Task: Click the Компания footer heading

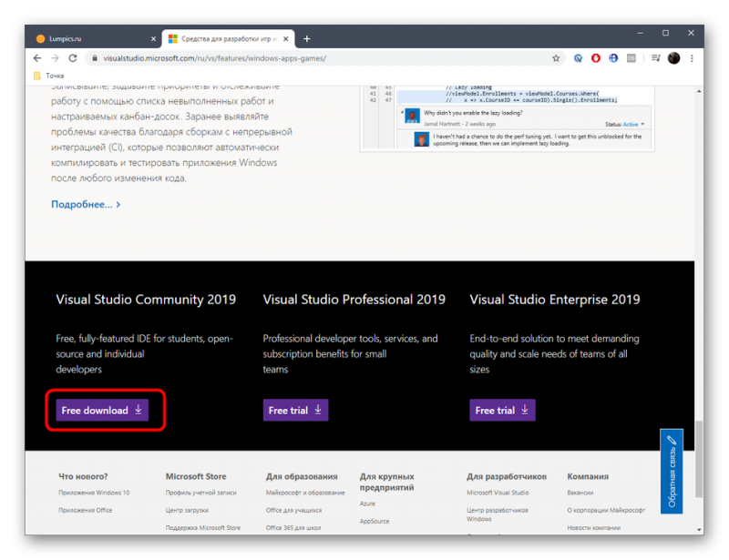Action: [588, 476]
